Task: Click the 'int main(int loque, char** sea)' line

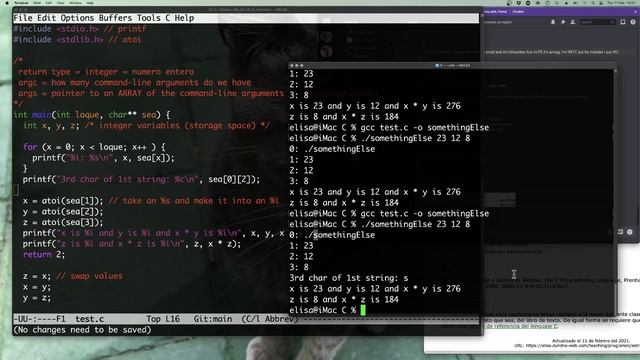Action: point(92,115)
